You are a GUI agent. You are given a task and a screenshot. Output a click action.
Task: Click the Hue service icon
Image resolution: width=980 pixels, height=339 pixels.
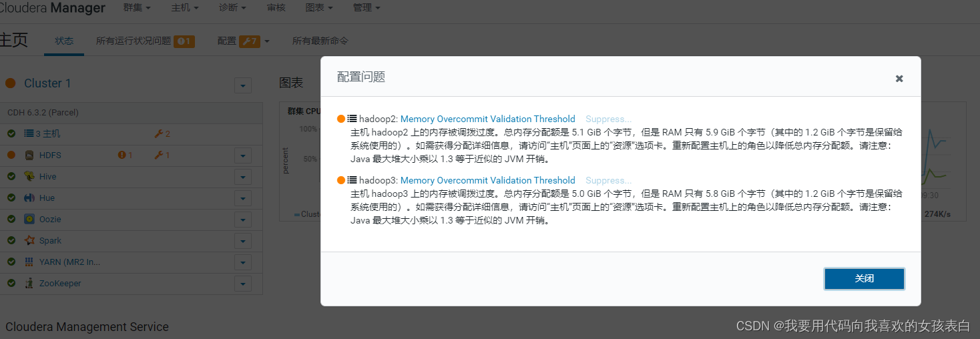[29, 198]
